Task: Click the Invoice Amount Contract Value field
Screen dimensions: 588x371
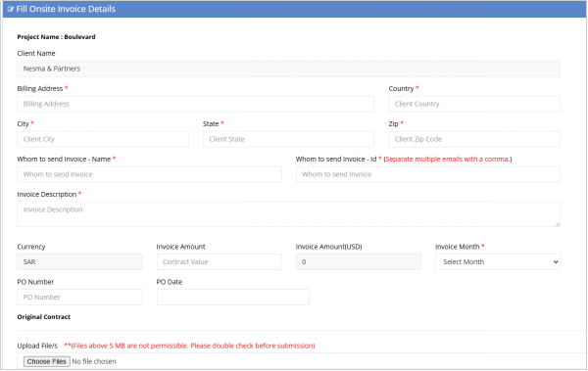Action: coord(219,262)
